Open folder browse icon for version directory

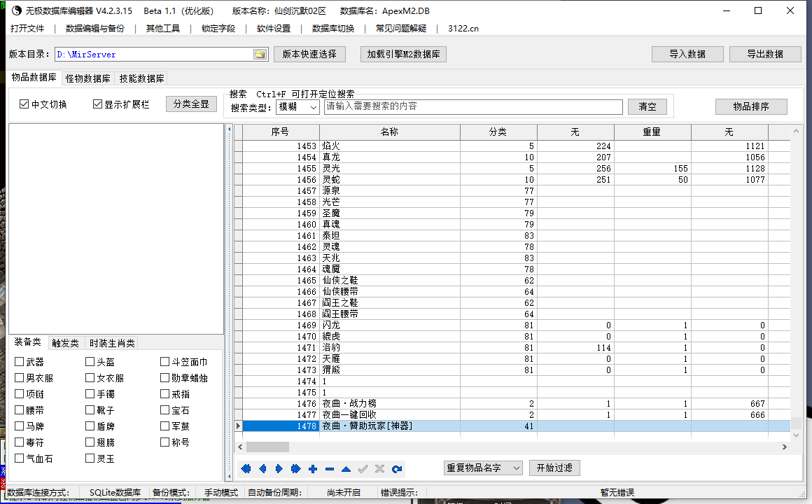click(260, 55)
